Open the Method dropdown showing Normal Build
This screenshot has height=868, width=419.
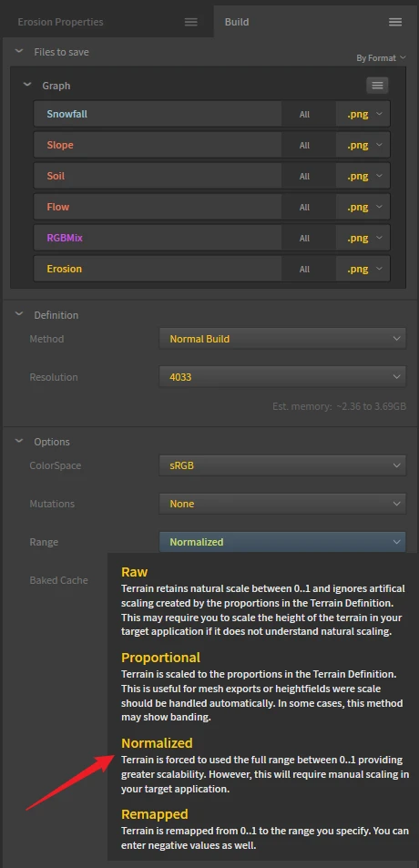tap(282, 339)
